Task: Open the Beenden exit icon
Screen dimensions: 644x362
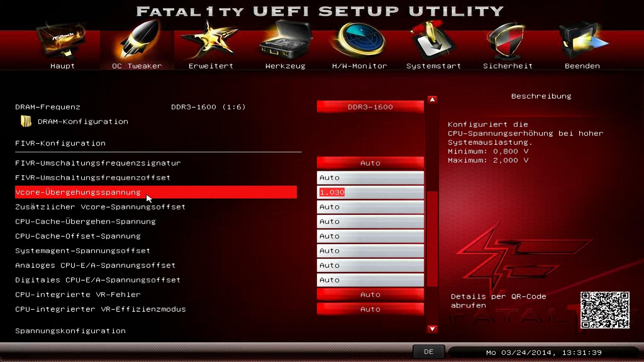Action: [583, 40]
